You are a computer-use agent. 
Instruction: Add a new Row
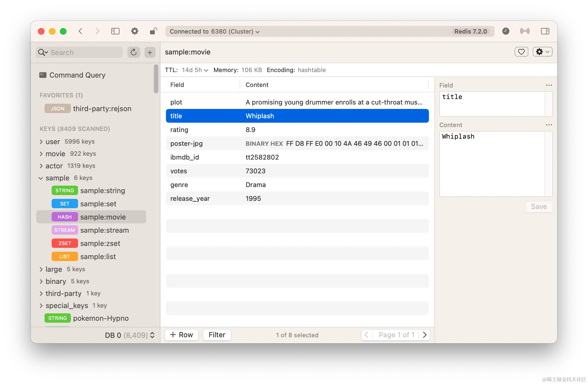click(x=181, y=335)
